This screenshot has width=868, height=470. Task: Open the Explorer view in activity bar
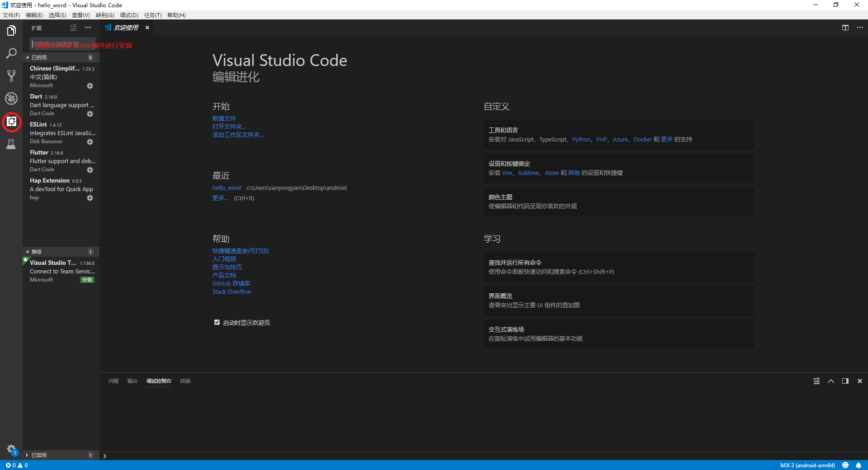pyautogui.click(x=11, y=31)
